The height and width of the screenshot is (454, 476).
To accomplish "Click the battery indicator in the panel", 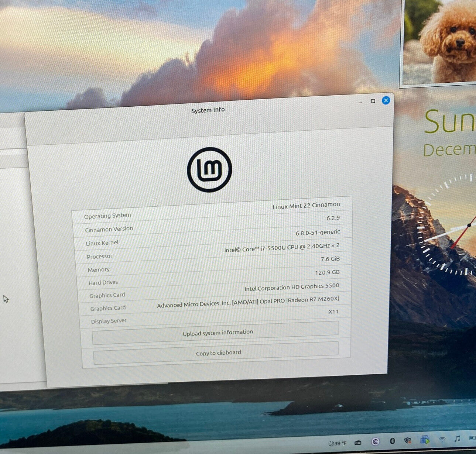I will tap(472, 438).
